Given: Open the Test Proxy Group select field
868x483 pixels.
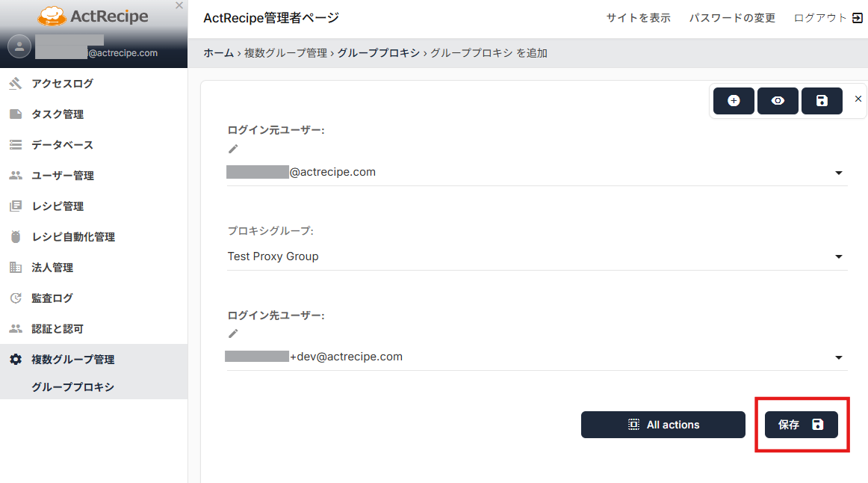Looking at the screenshot, I should 537,256.
